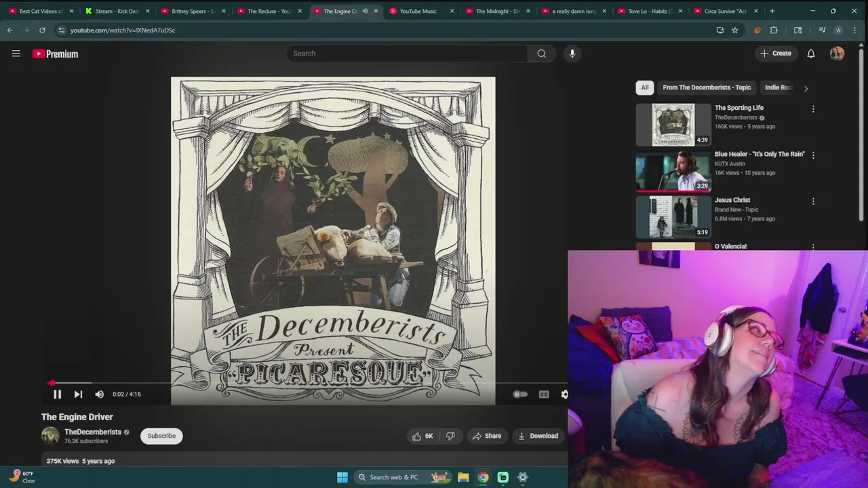
Task: Reload the current page
Action: point(42,30)
